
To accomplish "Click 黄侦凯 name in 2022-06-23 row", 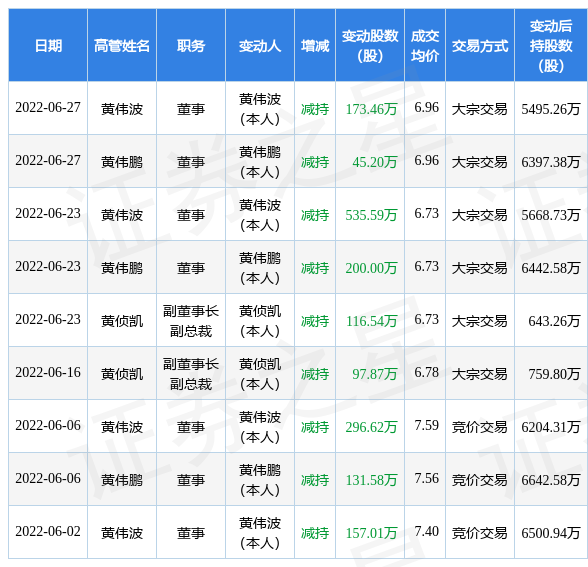I will click(122, 321).
